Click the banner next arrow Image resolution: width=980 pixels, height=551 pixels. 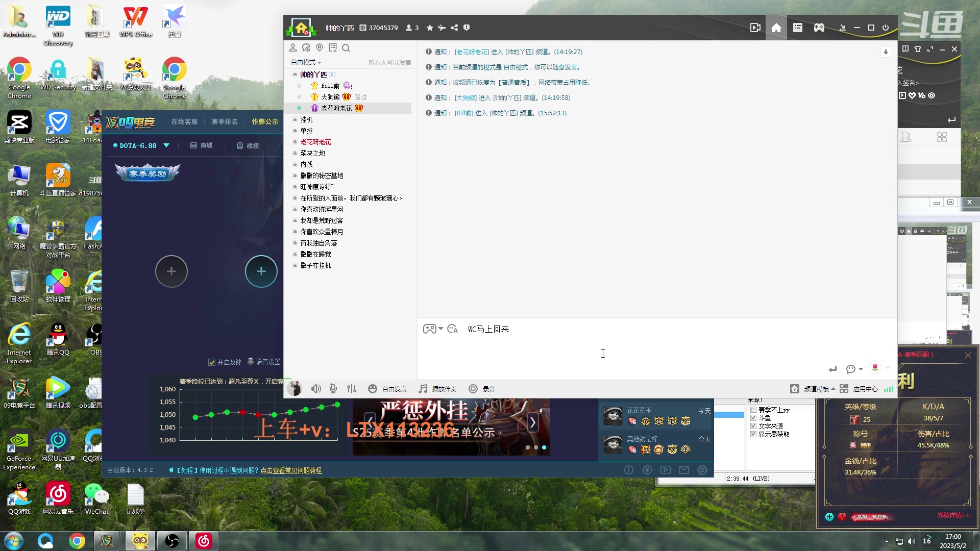[532, 422]
